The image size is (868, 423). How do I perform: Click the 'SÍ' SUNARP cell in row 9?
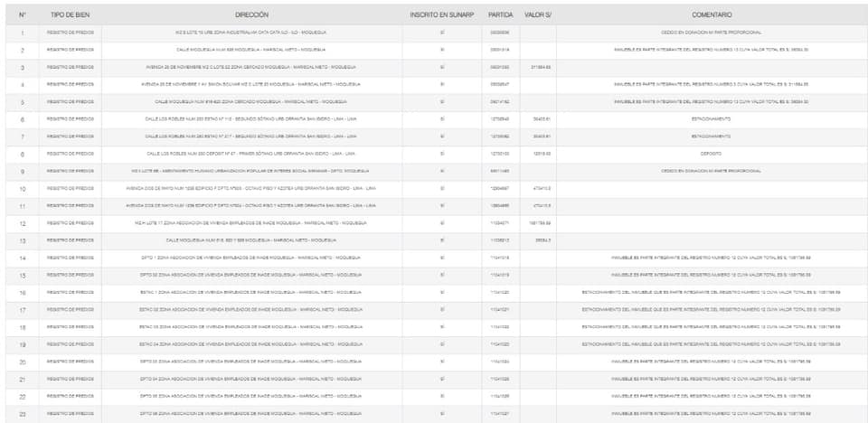(x=442, y=171)
